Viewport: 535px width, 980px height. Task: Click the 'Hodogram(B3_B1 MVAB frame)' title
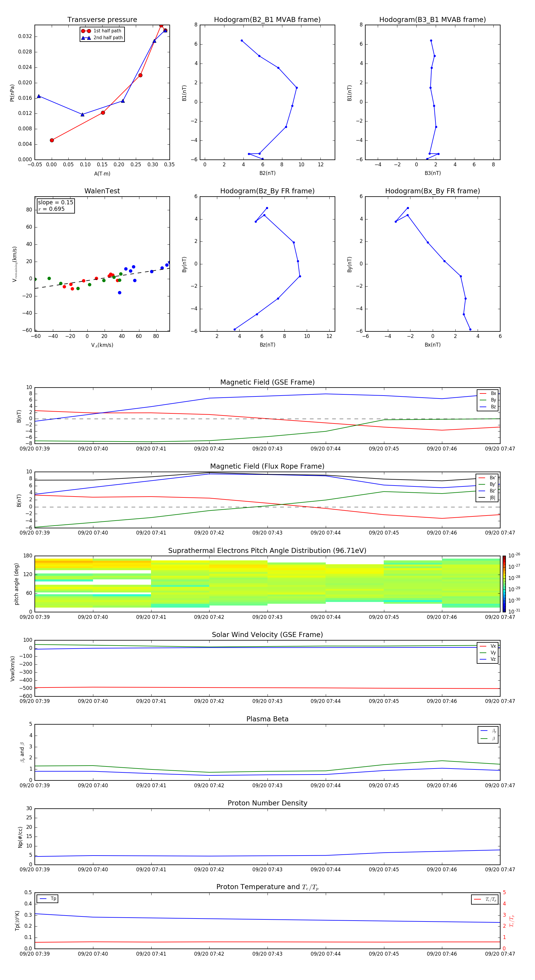click(x=432, y=19)
